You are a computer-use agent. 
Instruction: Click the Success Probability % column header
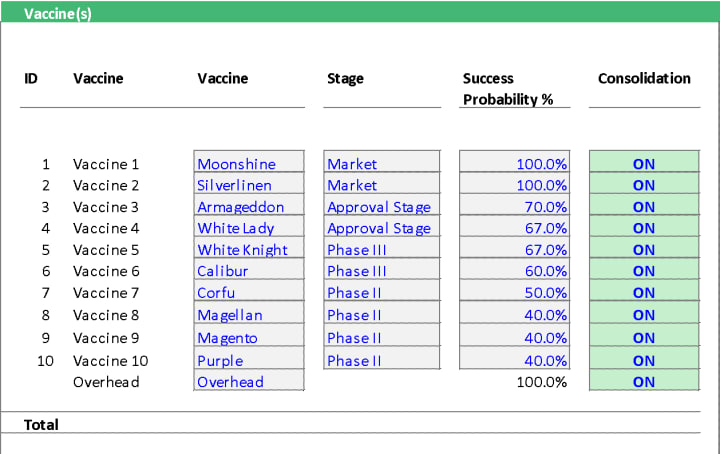tap(508, 89)
